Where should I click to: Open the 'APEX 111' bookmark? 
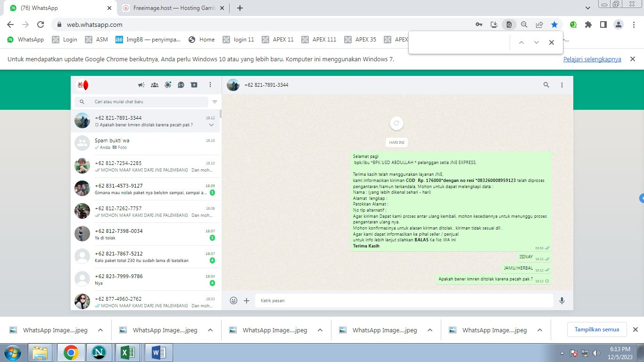(x=319, y=40)
